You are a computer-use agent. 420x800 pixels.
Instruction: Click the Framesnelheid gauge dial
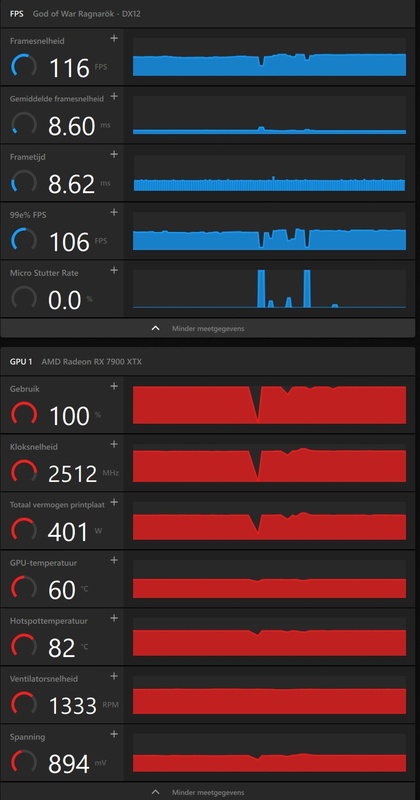(x=23, y=67)
